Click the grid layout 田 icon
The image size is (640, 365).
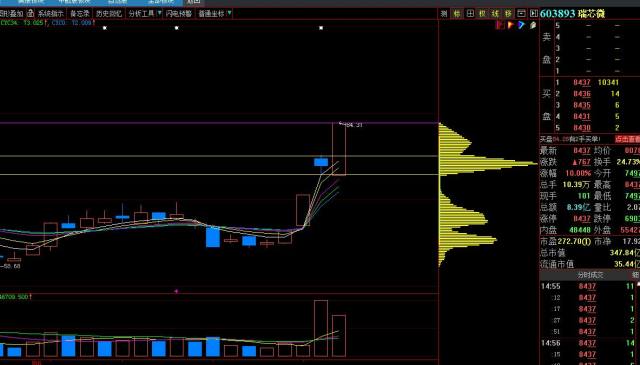coord(470,13)
